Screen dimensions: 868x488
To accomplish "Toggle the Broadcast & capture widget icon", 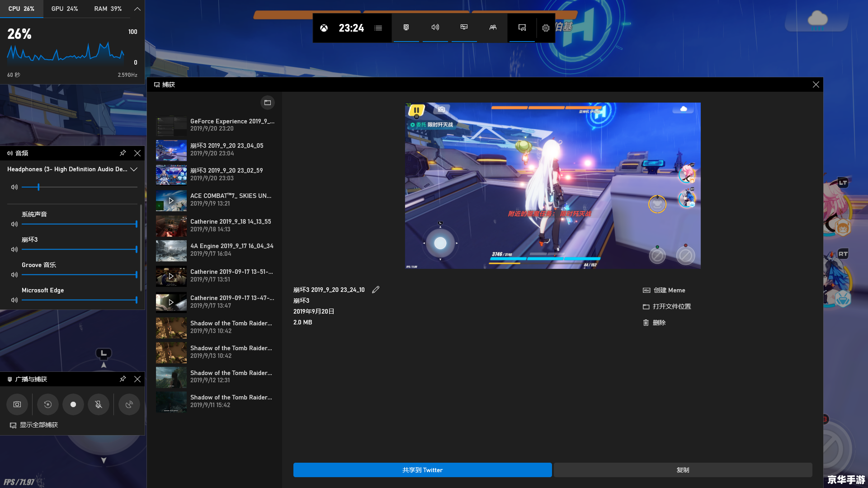I will click(x=406, y=28).
